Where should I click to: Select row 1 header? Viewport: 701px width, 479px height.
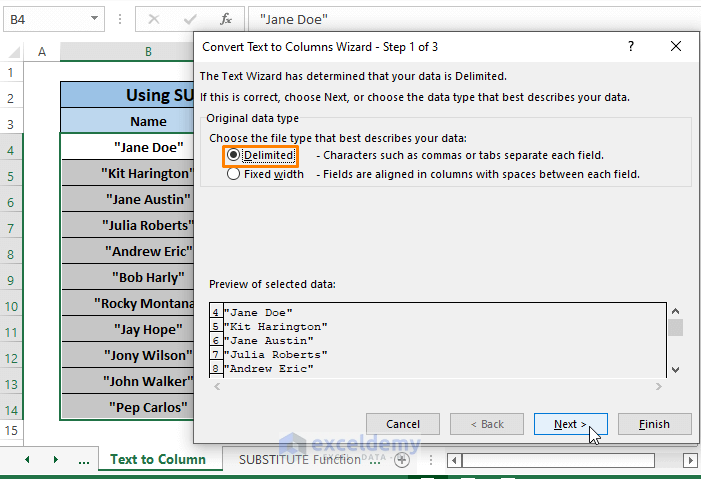(11, 72)
